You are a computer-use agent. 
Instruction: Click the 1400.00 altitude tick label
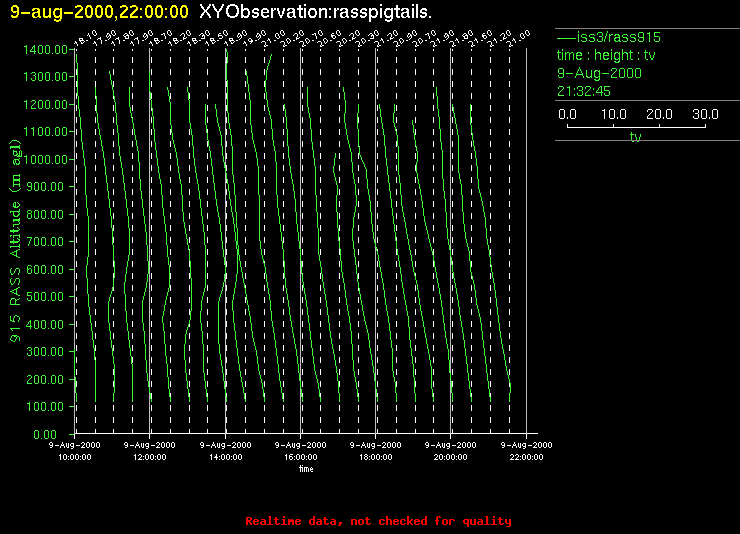click(x=42, y=49)
